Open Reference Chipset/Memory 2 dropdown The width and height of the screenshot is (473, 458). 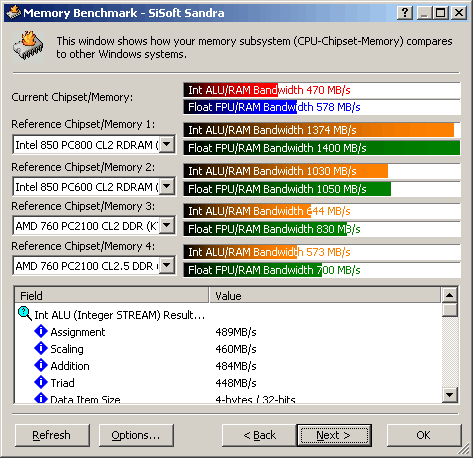[167, 186]
